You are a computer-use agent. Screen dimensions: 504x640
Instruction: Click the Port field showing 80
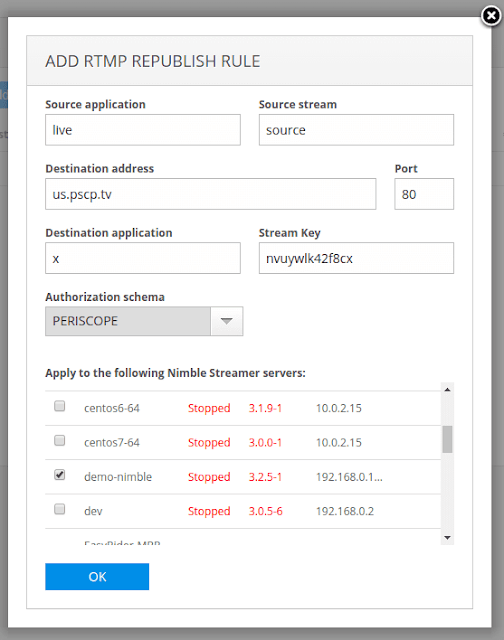(424, 194)
